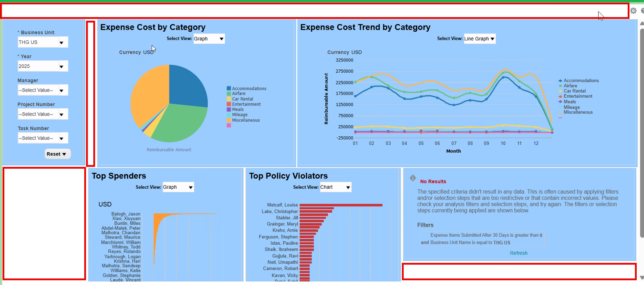Click Cameron, Robert in violators list
Viewport: 644px width, 285px height.
click(x=280, y=269)
